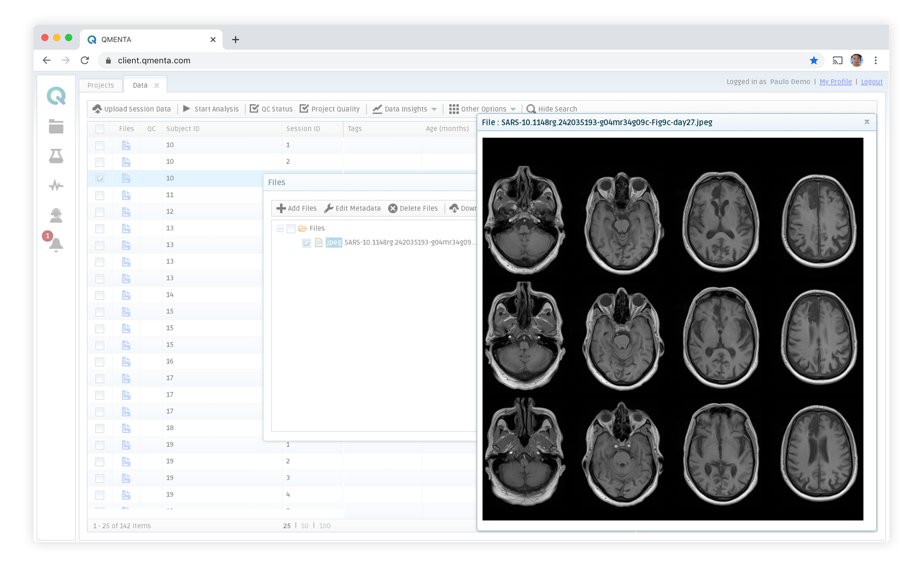Open the My Profile link
This screenshot has width=924, height=578.
point(835,82)
